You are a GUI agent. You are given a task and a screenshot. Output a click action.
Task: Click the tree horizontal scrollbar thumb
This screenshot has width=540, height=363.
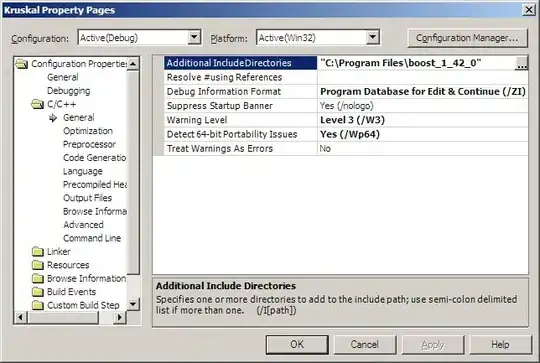point(63,317)
